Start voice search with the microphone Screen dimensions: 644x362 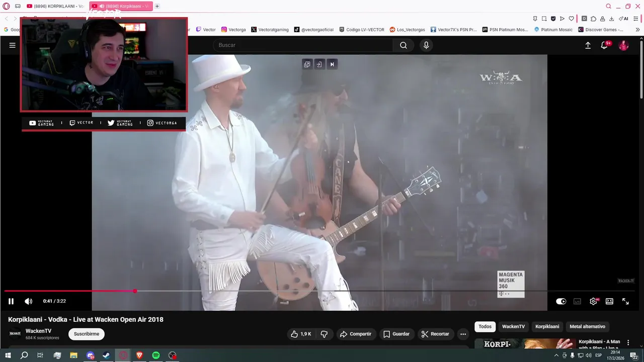(426, 45)
